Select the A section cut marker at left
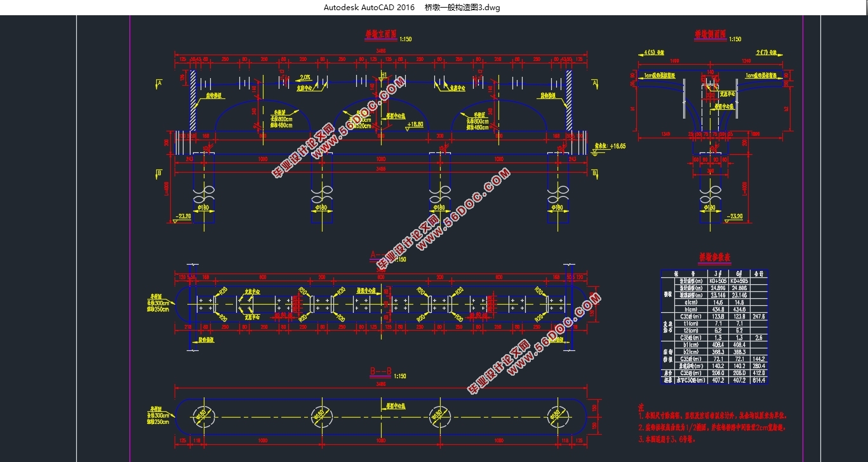The height and width of the screenshot is (462, 868). 159,83
